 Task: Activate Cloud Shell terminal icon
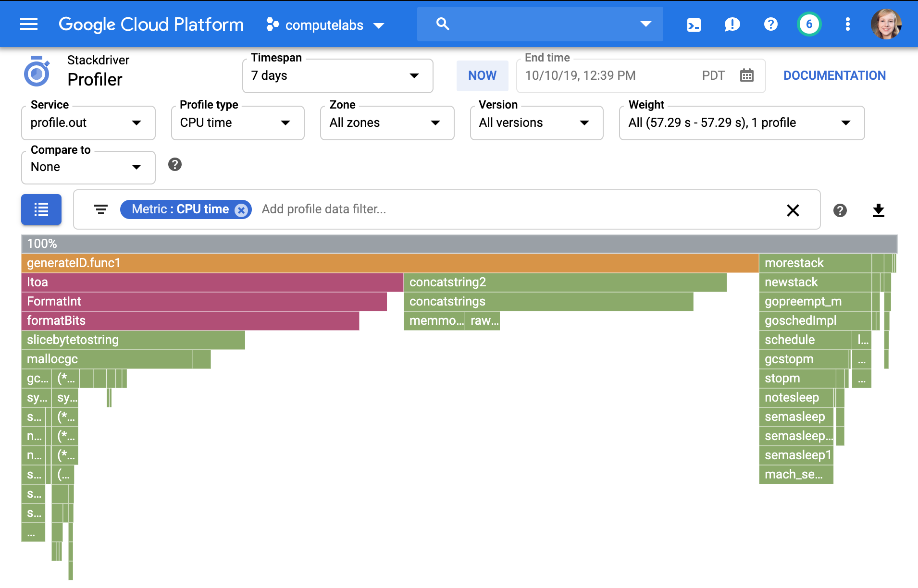tap(694, 24)
